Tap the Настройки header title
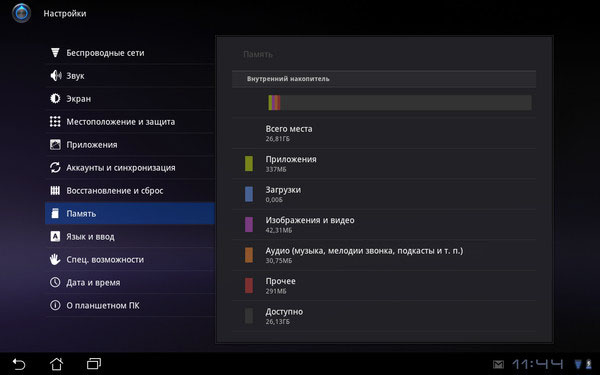600x375 pixels. click(65, 13)
